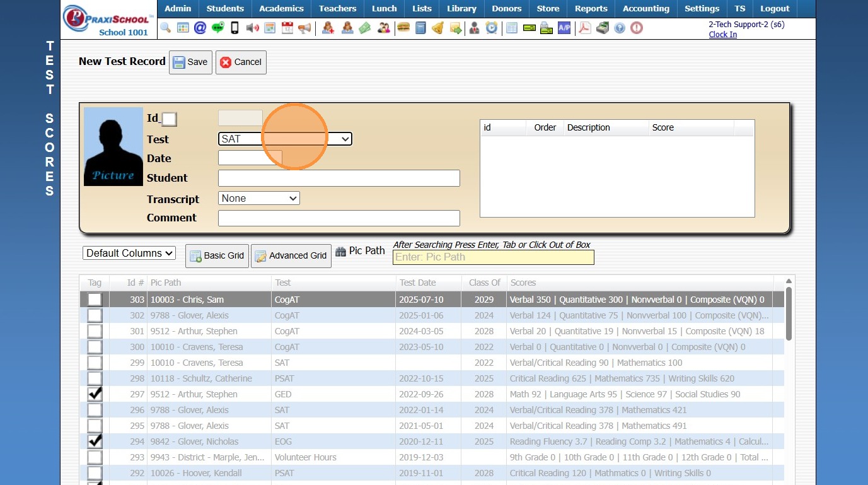This screenshot has height=485, width=868.
Task: Open the hamburger lunch icon
Action: [x=403, y=28]
